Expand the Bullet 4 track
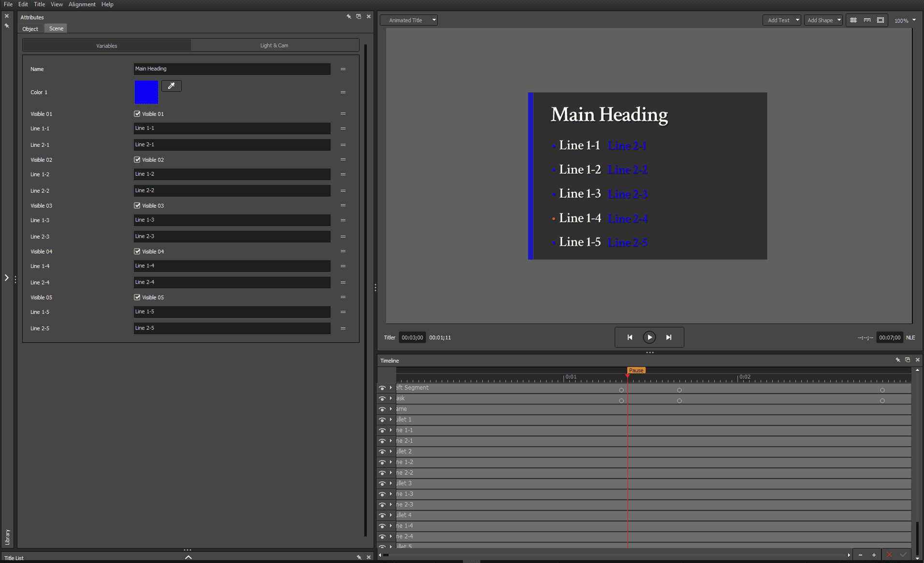This screenshot has width=924, height=563. 391,515
